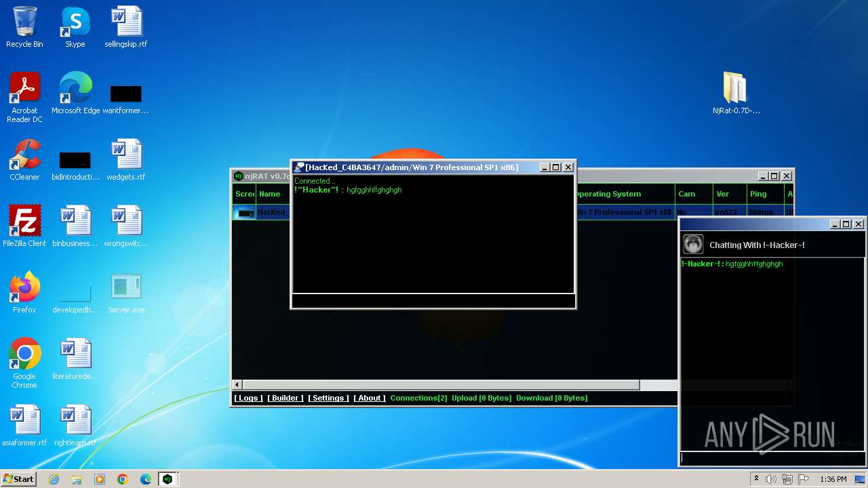Click the network tray icon

tap(787, 479)
